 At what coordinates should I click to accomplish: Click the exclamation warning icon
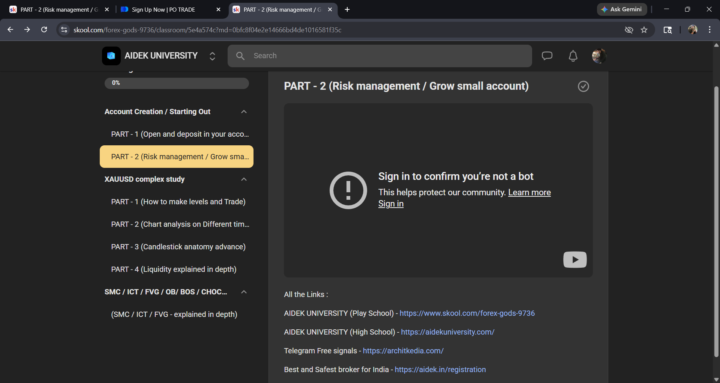tap(348, 190)
